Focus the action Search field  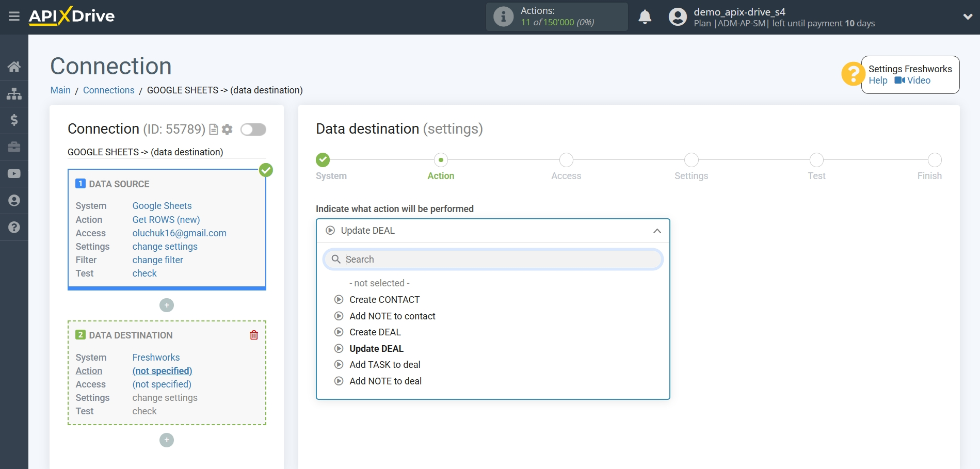pos(493,260)
